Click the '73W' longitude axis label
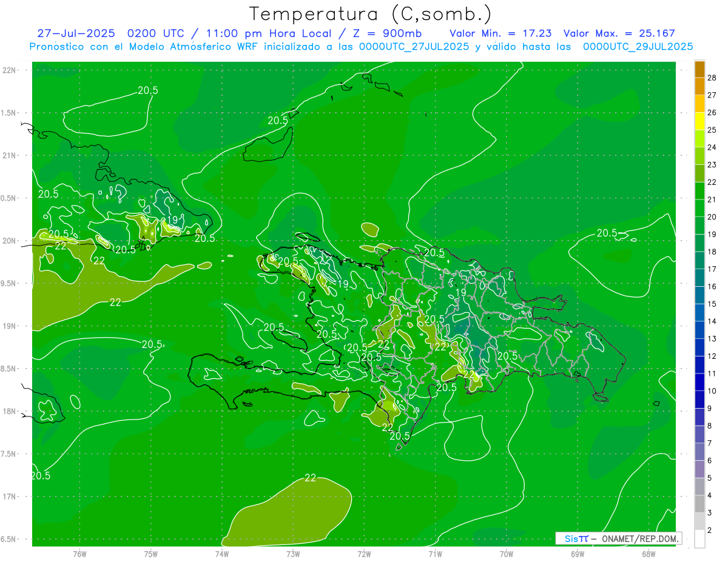This screenshot has width=728, height=562. point(293,554)
